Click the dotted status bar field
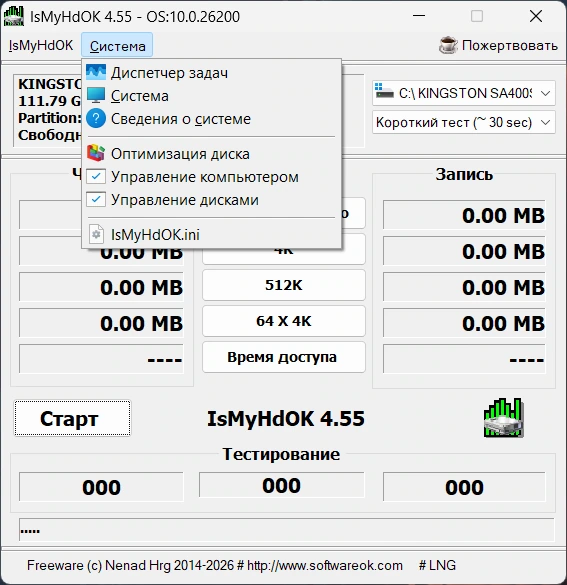The width and height of the screenshot is (567, 585). coord(286,529)
